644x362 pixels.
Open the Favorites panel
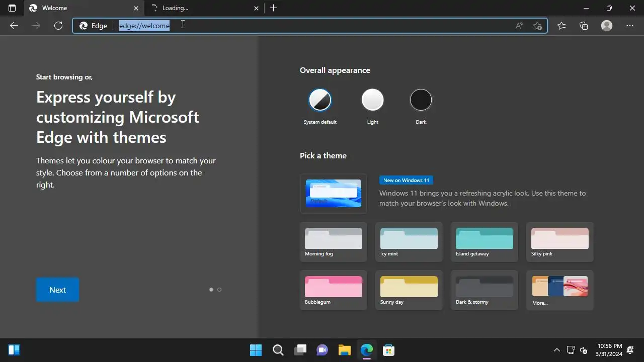561,26
